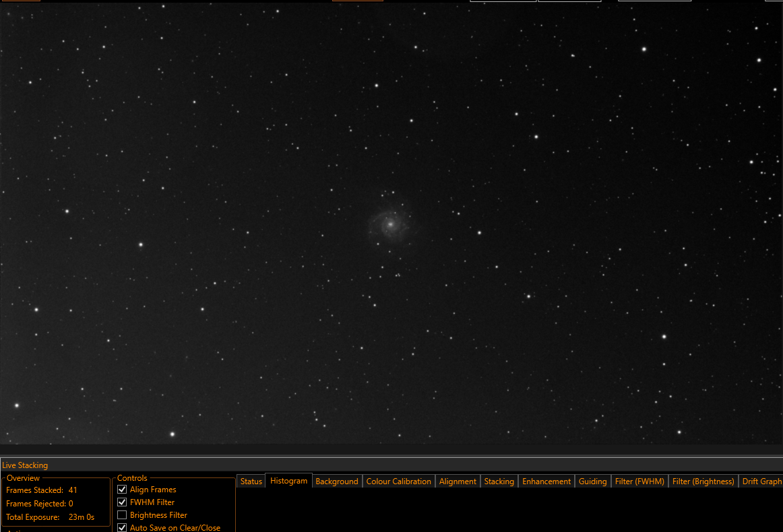Image resolution: width=783 pixels, height=532 pixels.
Task: Switch to the Enhancement tab
Action: tap(546, 481)
